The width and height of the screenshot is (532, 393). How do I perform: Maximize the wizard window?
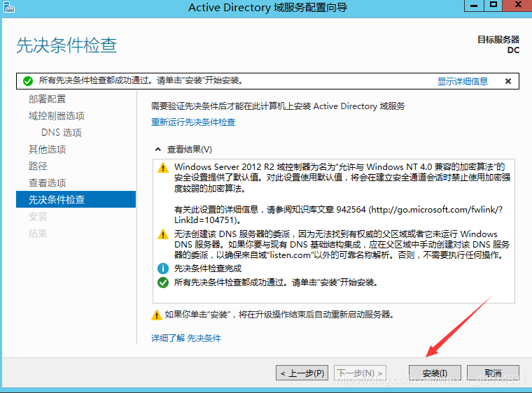[493, 6]
